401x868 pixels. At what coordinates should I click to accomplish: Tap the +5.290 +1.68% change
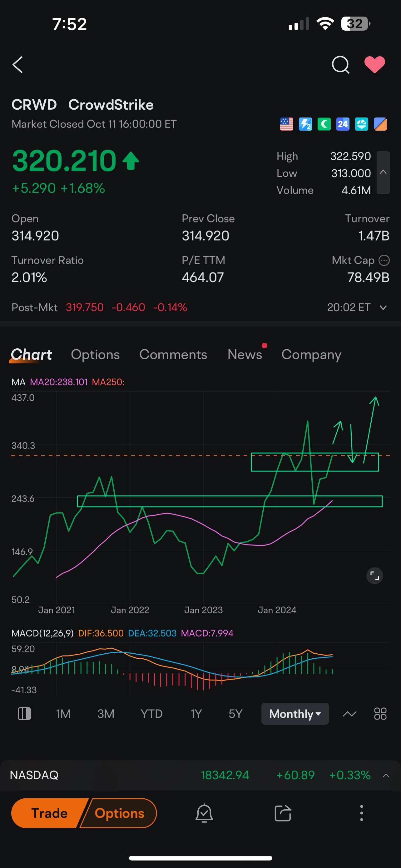(x=58, y=188)
